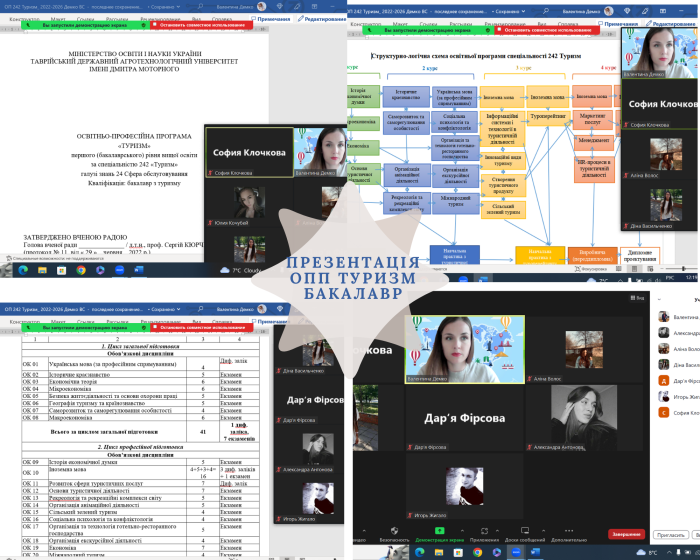Click shield icon on title-page green sharing bar
Screen dimensions: 700x560
coord(143,25)
